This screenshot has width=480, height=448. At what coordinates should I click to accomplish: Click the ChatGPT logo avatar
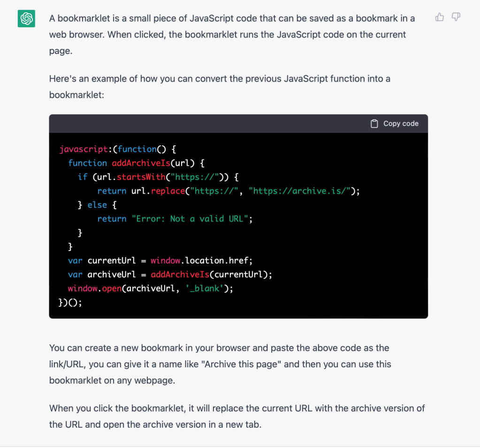[x=26, y=19]
